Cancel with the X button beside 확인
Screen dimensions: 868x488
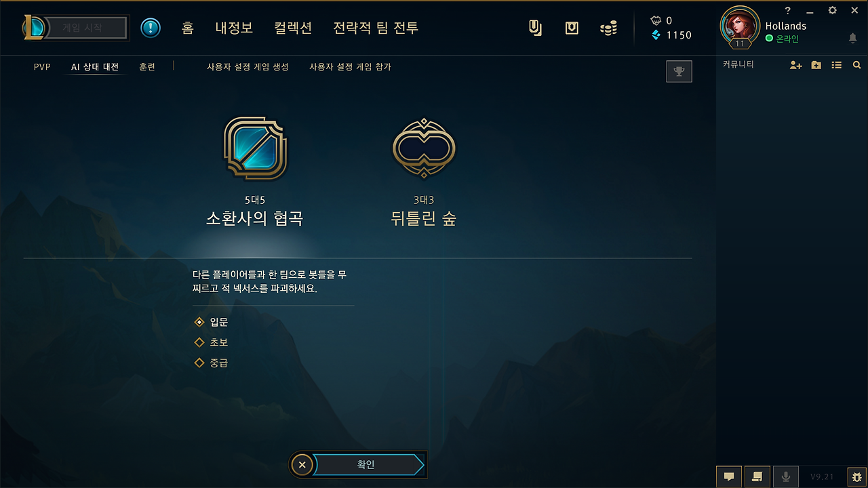302,464
